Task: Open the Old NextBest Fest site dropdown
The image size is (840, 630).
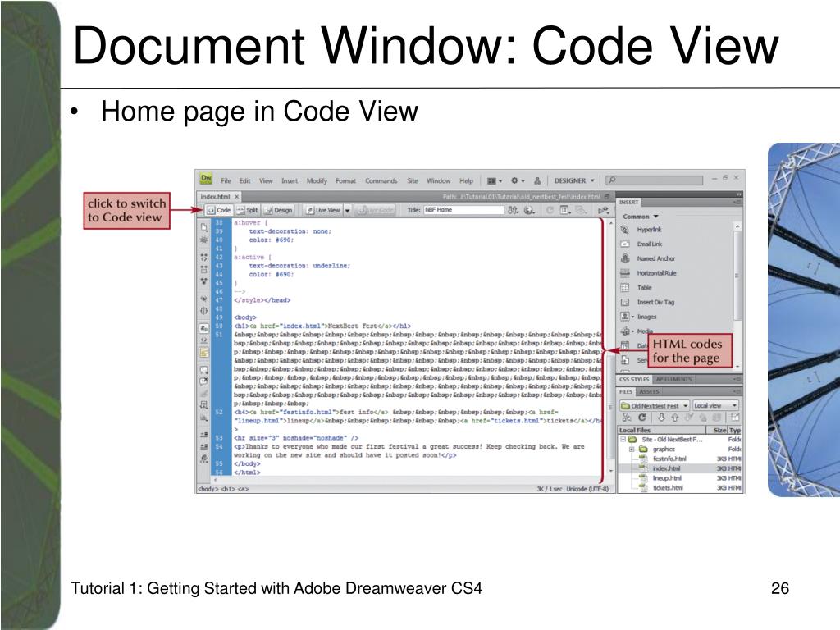Action: pos(654,405)
